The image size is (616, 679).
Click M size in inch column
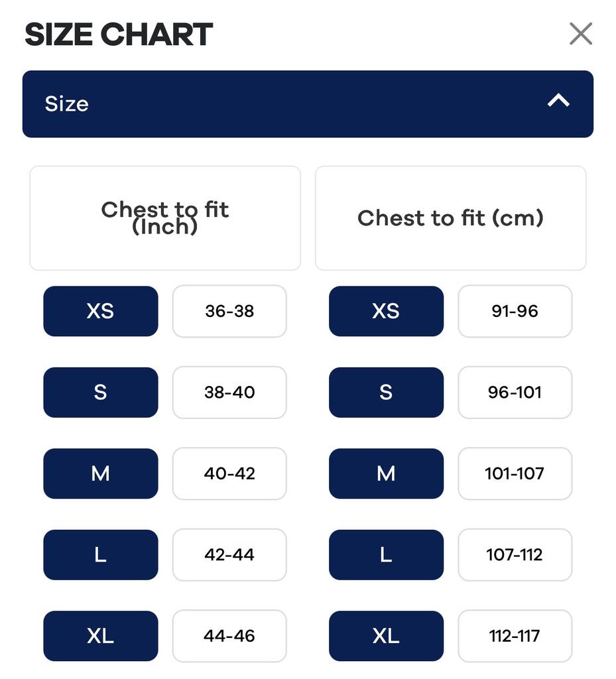pos(101,473)
